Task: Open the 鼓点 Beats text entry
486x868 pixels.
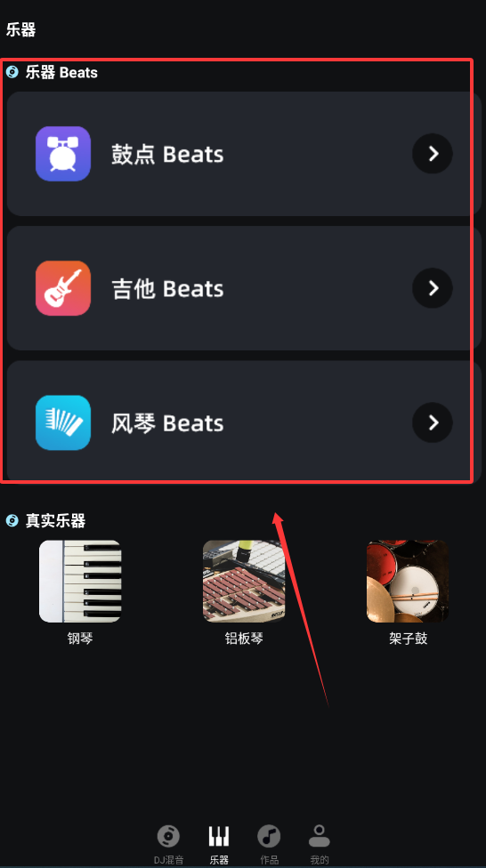Action: pos(168,154)
